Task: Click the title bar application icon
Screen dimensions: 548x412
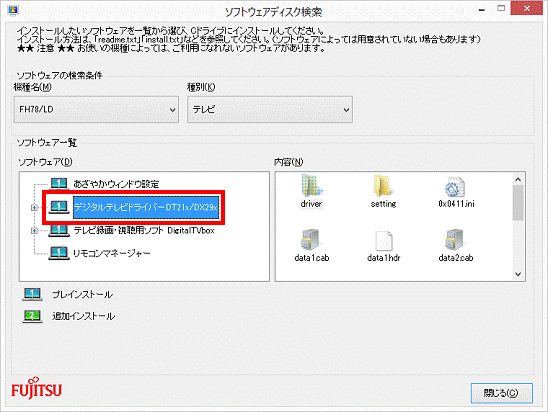Action: click(13, 10)
